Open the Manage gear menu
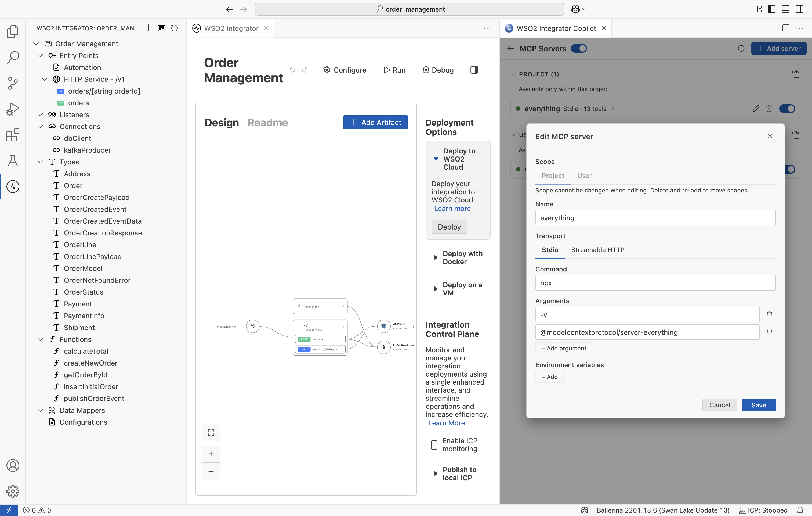 (13, 491)
